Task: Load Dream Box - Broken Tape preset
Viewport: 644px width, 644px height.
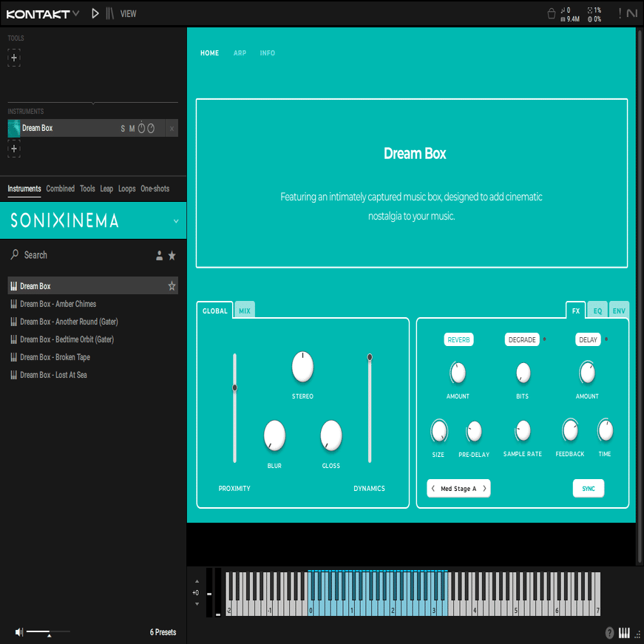Action: coord(93,357)
